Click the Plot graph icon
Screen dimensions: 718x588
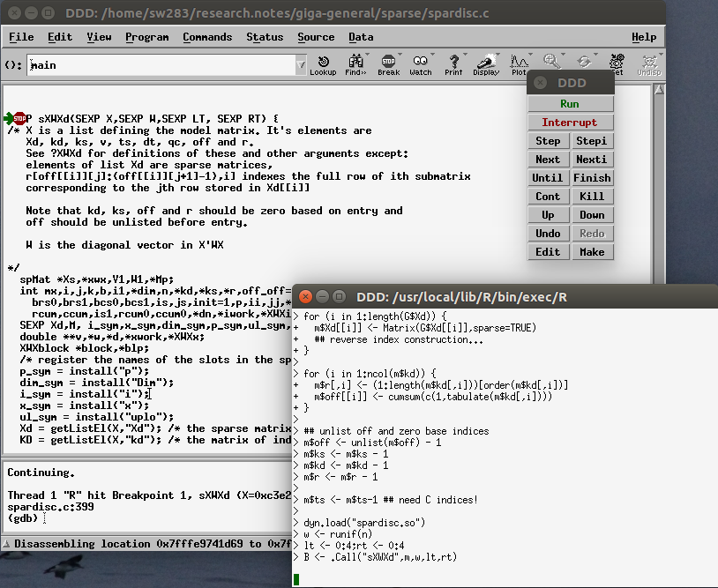point(519,65)
